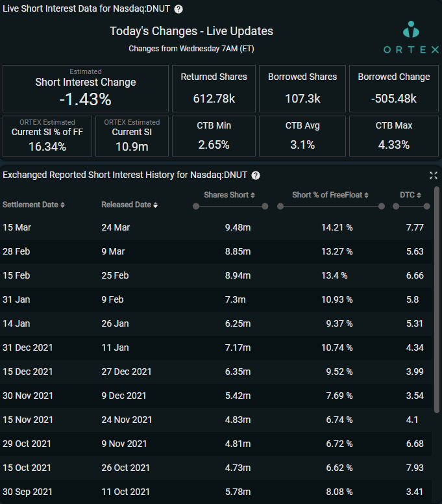Screen dimensions: 442x504
Task: Open help icon beside Live Short Interest Data
Action: point(178,9)
